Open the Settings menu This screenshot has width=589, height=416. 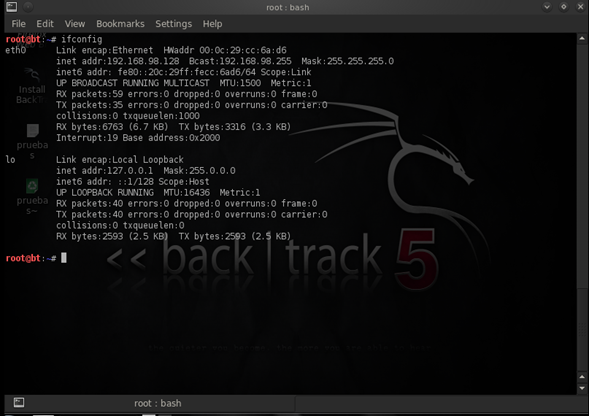click(174, 24)
